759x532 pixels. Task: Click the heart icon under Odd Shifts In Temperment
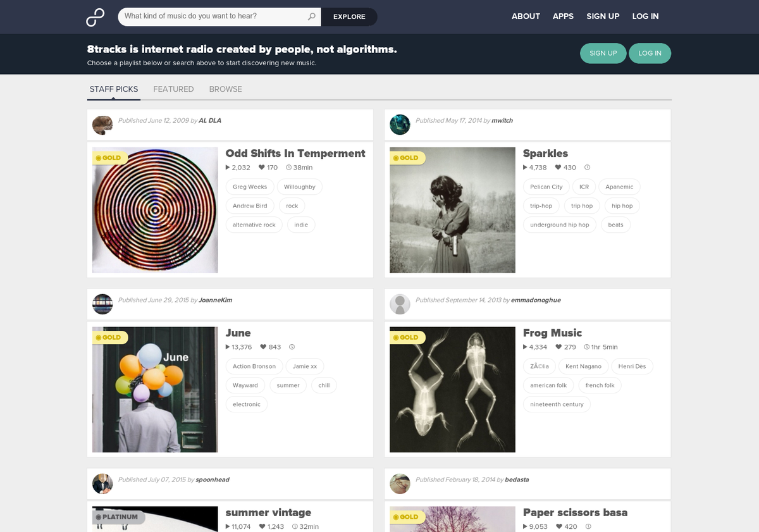(262, 168)
